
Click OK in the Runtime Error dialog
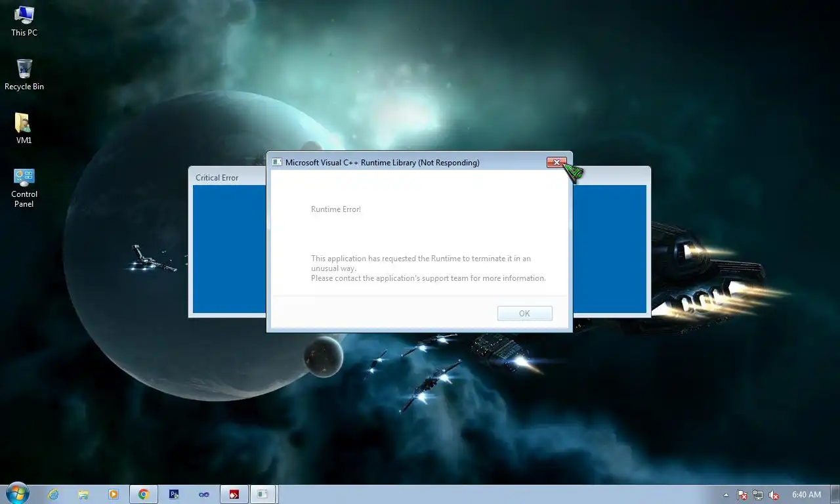click(x=524, y=314)
